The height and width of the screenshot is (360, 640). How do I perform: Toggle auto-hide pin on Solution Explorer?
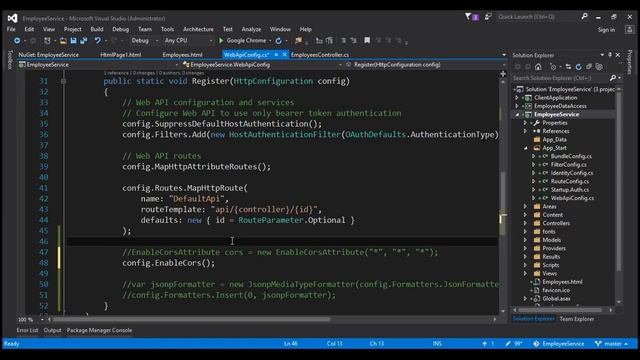[x=610, y=55]
